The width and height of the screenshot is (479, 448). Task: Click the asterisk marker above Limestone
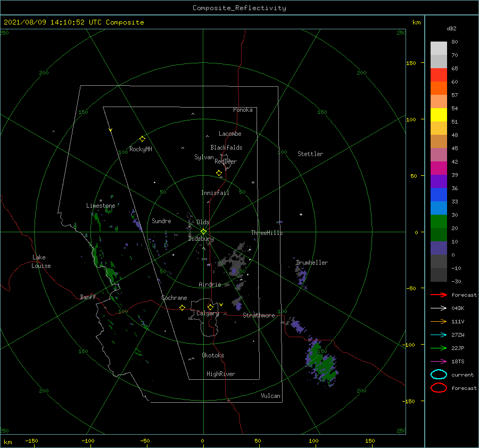101,201
